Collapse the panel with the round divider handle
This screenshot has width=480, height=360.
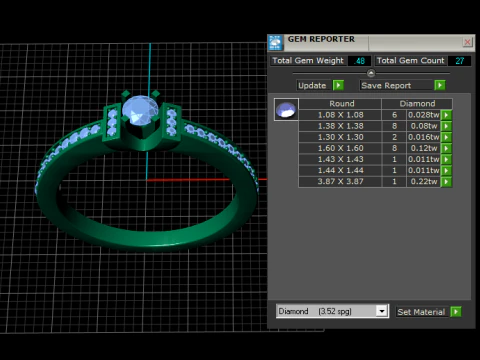[371, 73]
